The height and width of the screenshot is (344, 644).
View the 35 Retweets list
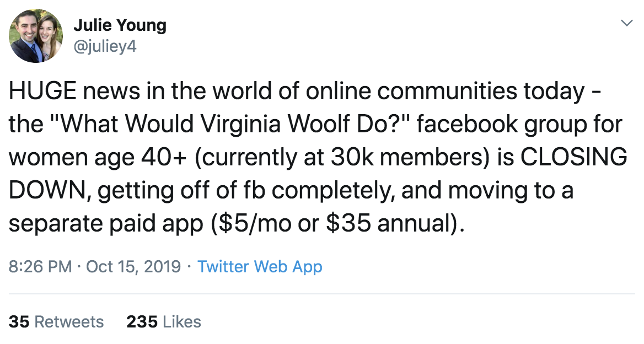tap(56, 321)
